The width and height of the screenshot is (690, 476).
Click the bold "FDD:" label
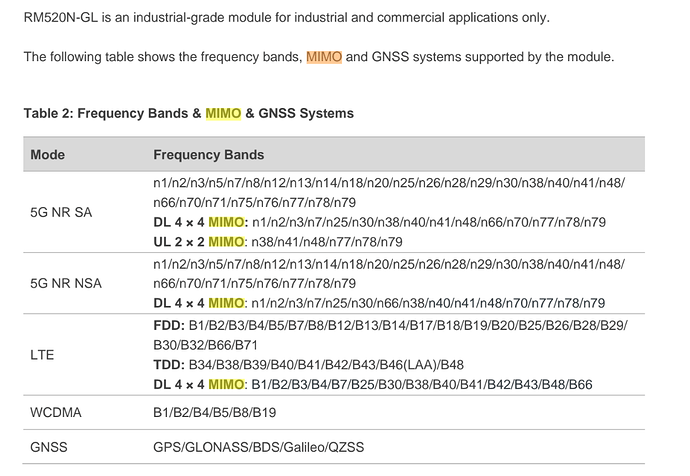click(169, 326)
